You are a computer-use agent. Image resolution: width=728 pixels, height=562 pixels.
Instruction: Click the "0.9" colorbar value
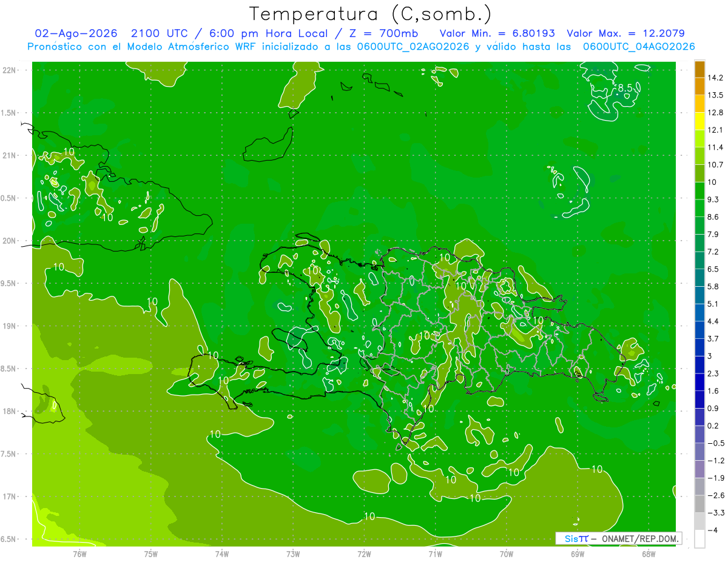click(713, 408)
